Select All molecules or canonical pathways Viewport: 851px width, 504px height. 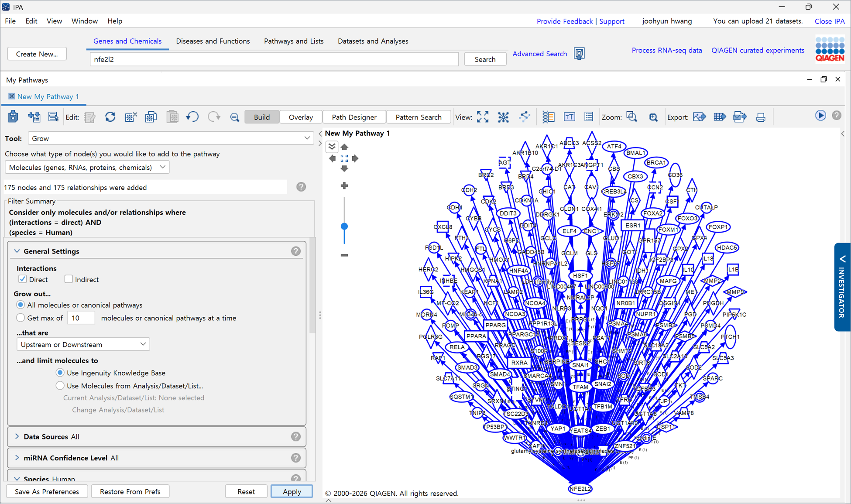21,305
